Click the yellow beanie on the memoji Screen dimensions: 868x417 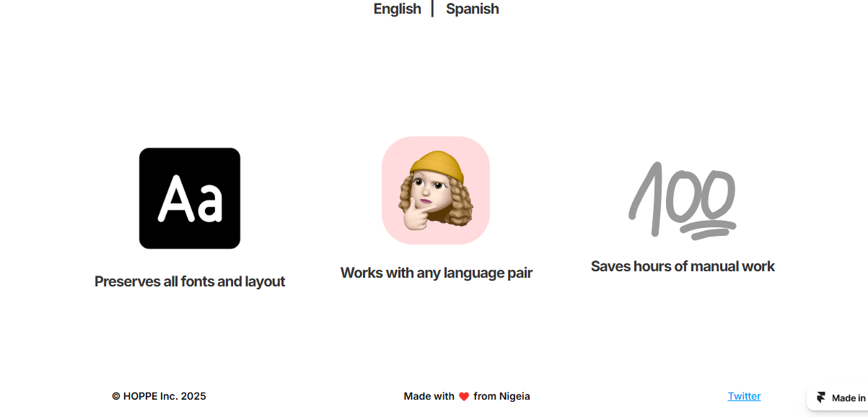tap(438, 164)
